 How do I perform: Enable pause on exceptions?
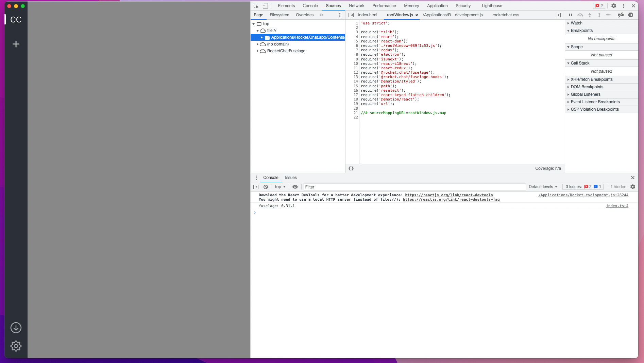(x=631, y=15)
